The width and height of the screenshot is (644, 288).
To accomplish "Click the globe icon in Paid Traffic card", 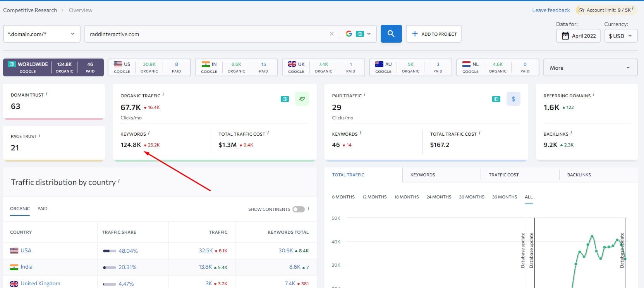I will [x=496, y=99].
